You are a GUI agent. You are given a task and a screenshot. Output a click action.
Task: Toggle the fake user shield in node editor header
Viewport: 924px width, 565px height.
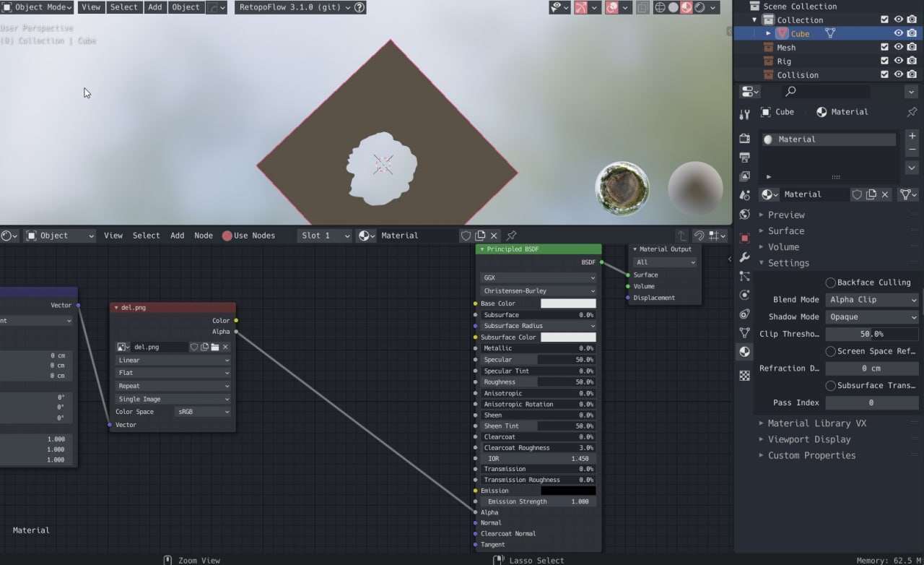click(466, 236)
